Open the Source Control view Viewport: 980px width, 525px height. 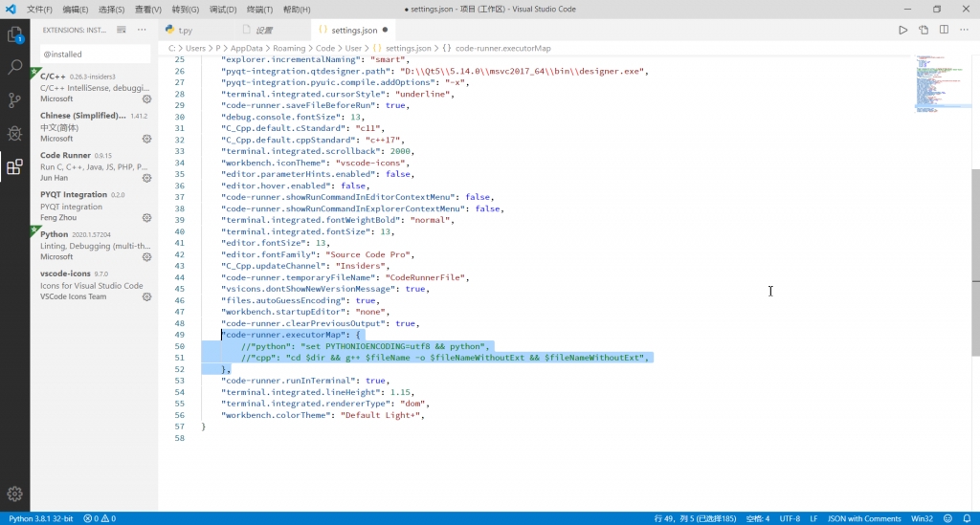pyautogui.click(x=14, y=100)
